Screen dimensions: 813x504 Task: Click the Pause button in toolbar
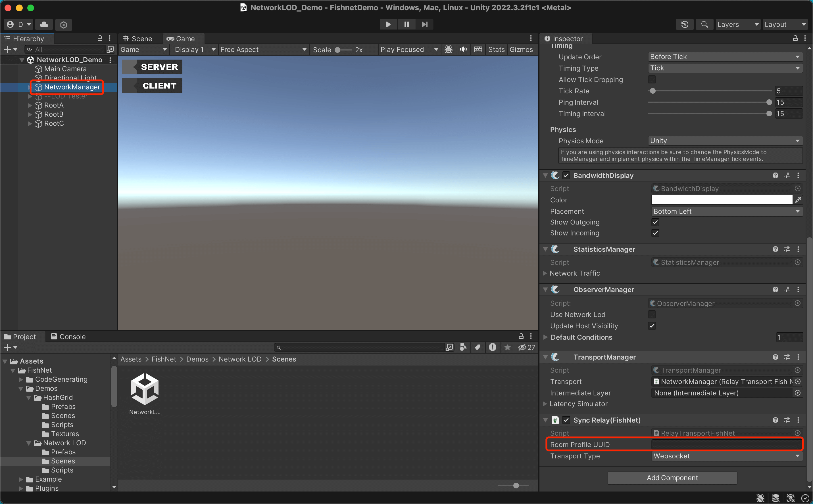pos(406,24)
